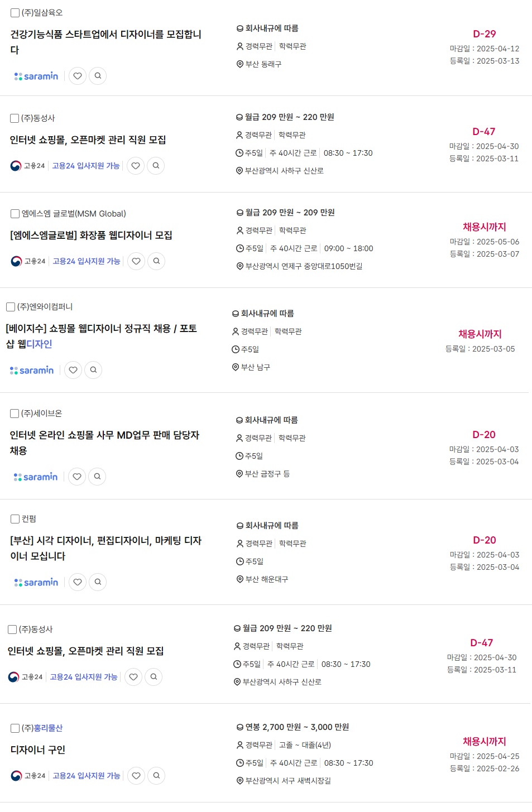
Task: Check the (주)일삼육오 checkbox
Action: [15, 12]
